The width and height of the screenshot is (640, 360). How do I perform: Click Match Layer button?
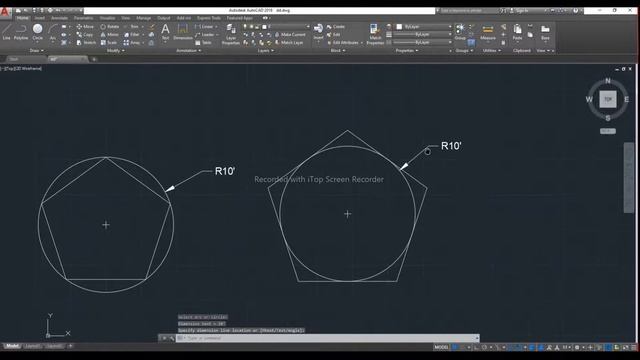tap(289, 42)
